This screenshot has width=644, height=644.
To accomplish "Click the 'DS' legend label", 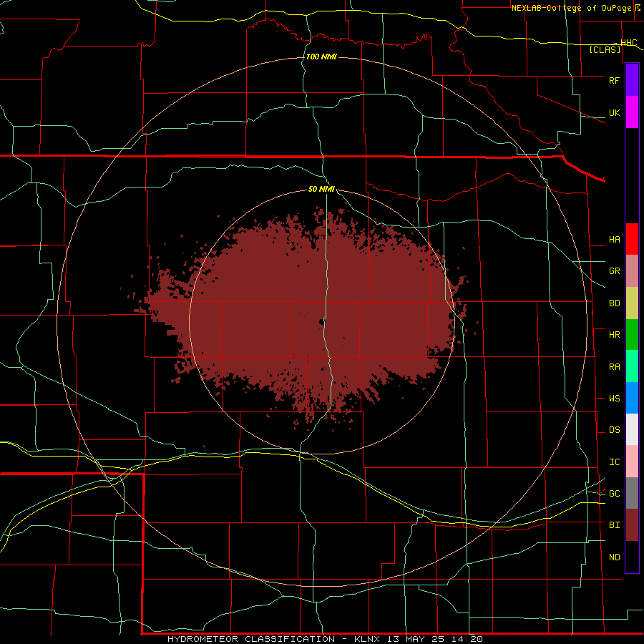I will (614, 430).
